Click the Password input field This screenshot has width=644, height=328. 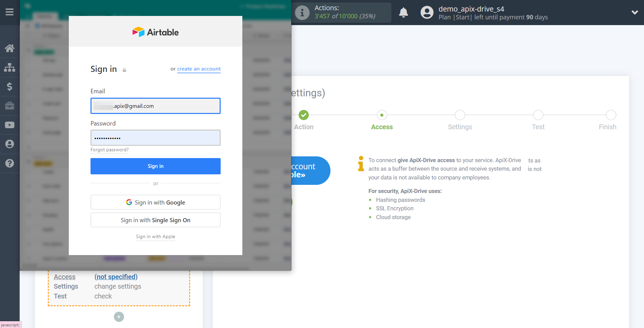pos(156,138)
